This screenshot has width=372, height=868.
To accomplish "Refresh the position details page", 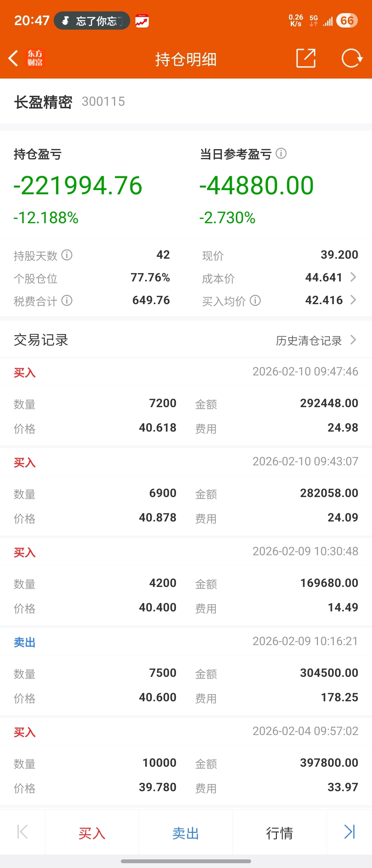I will point(352,58).
